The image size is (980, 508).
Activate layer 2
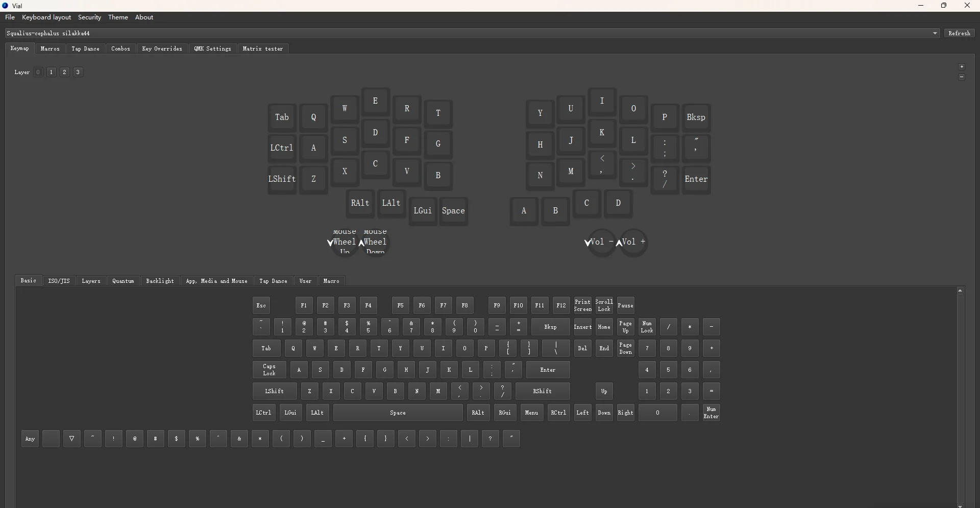(64, 72)
